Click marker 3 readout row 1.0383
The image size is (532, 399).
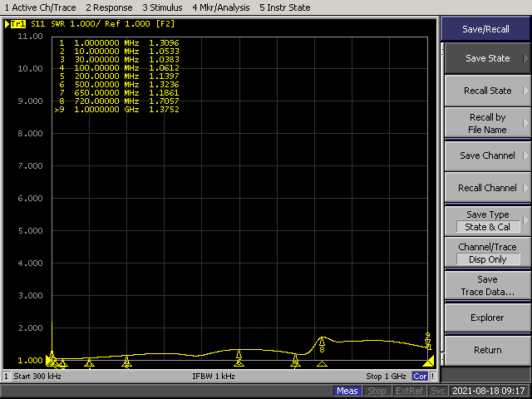click(x=119, y=60)
